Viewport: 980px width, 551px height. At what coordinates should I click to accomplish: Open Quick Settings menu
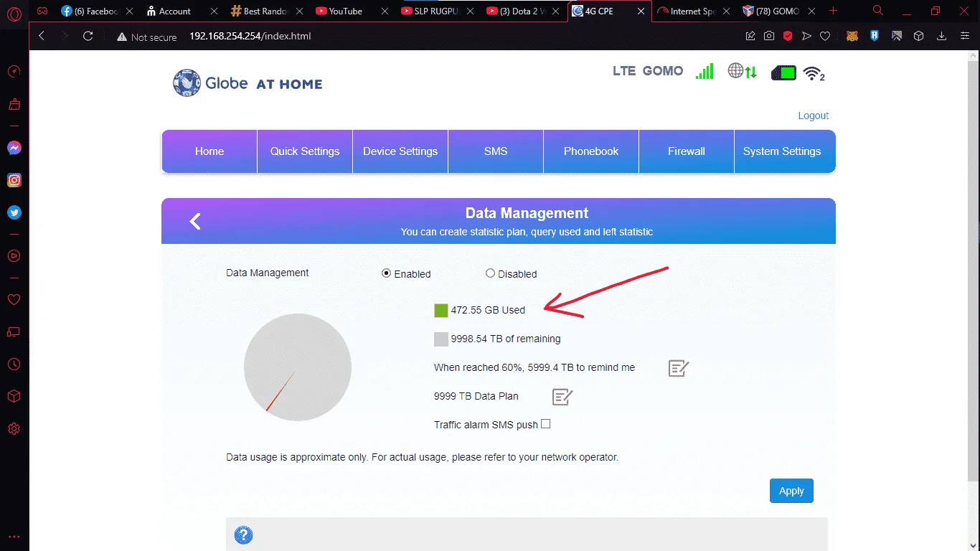click(305, 151)
